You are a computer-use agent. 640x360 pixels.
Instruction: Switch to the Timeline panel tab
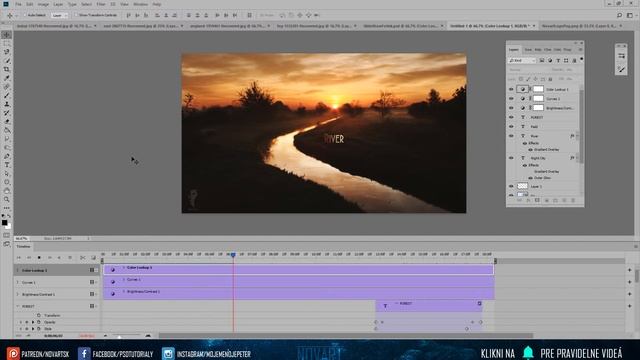pos(23,247)
